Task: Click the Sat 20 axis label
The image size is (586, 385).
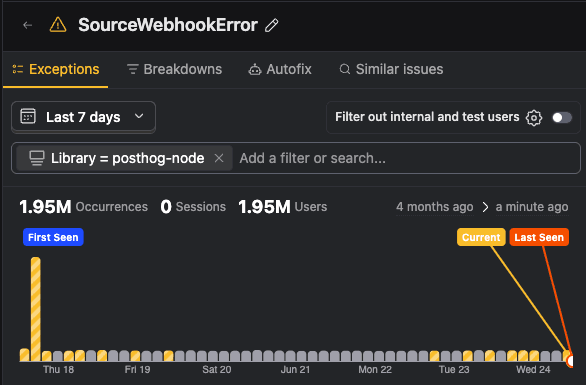Action: pyautogui.click(x=216, y=370)
